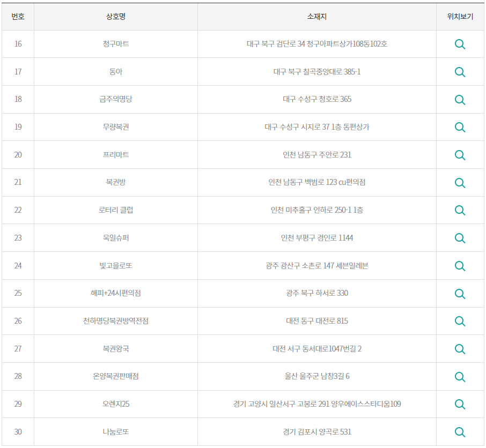Click address 대구 수성구 시지로 37
The image size is (486, 448).
(297, 127)
